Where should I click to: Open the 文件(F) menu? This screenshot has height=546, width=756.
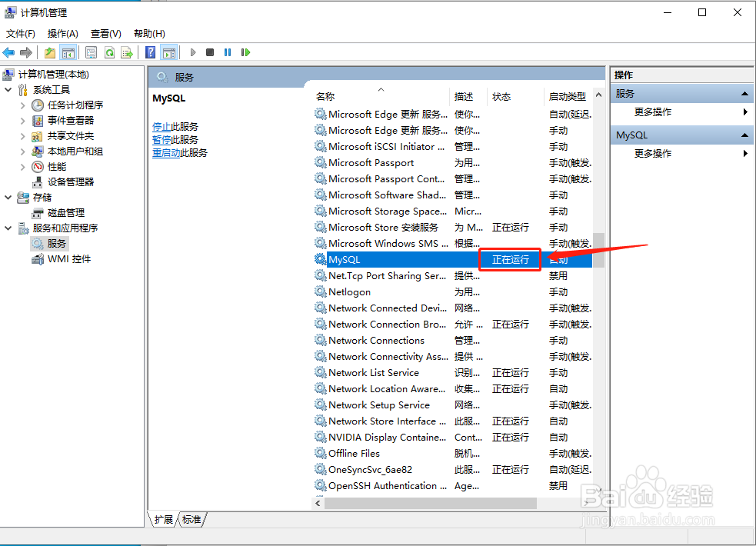tap(21, 34)
